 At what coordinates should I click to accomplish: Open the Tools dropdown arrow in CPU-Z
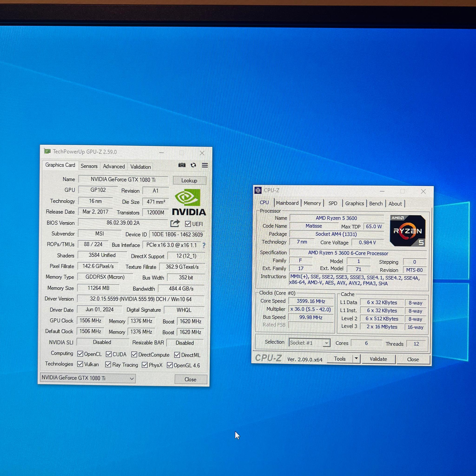[x=356, y=359]
